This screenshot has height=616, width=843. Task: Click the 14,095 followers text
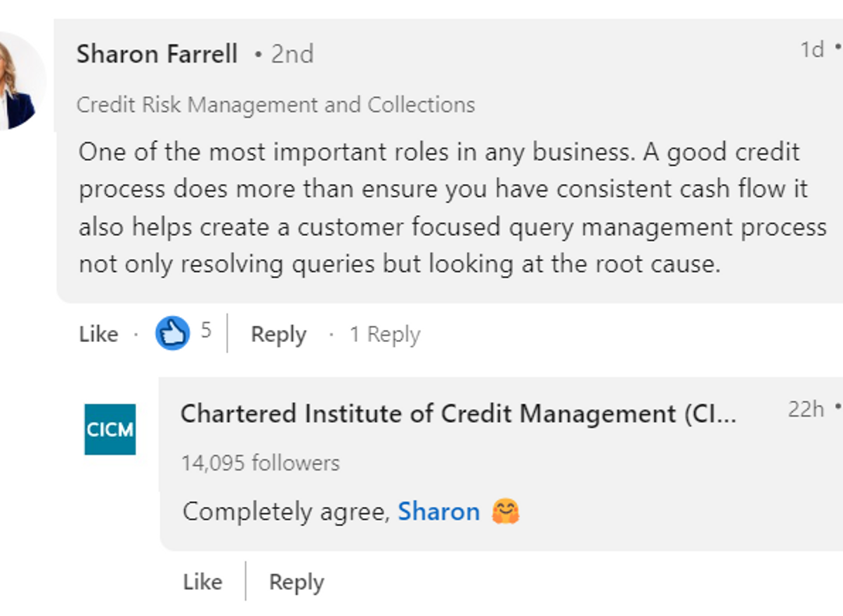[261, 463]
